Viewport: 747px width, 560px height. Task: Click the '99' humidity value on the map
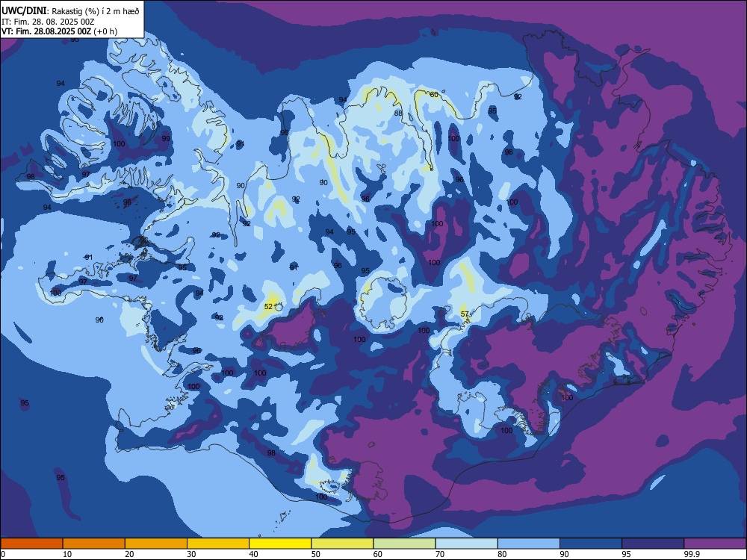[x=166, y=139]
